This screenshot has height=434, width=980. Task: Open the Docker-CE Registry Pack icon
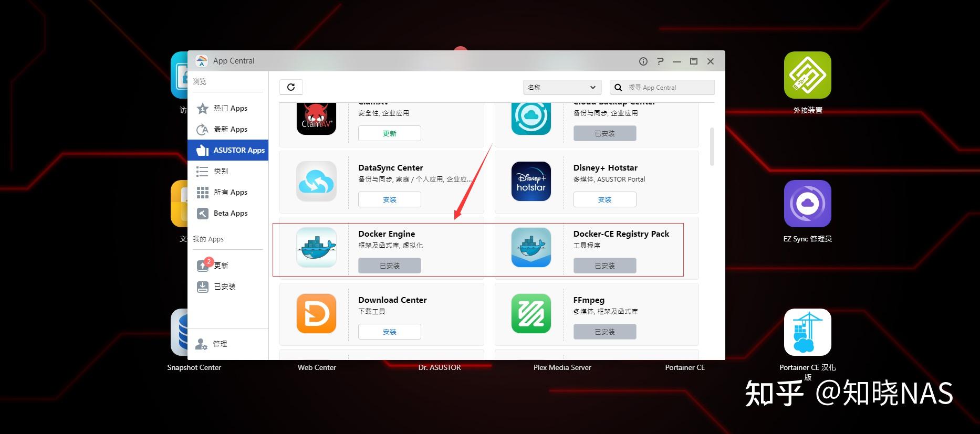531,248
